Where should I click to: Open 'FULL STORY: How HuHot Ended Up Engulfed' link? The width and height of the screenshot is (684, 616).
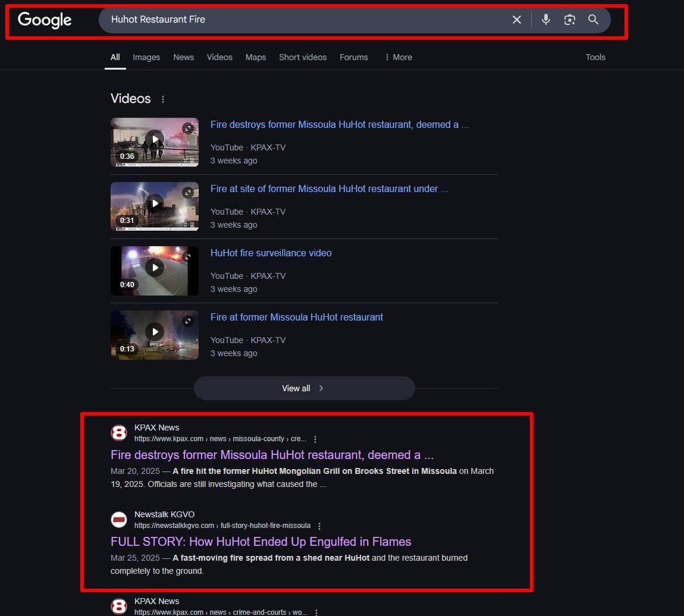click(x=261, y=542)
